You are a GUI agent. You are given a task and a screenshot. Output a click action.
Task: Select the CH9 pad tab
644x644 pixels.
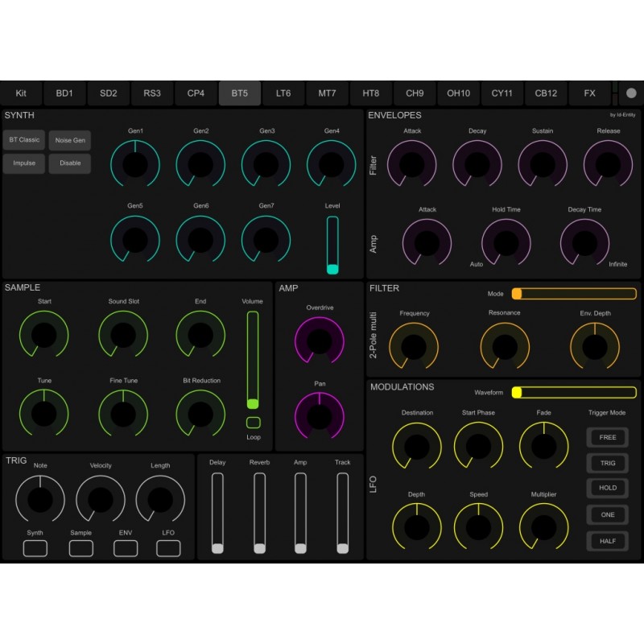pyautogui.click(x=415, y=93)
